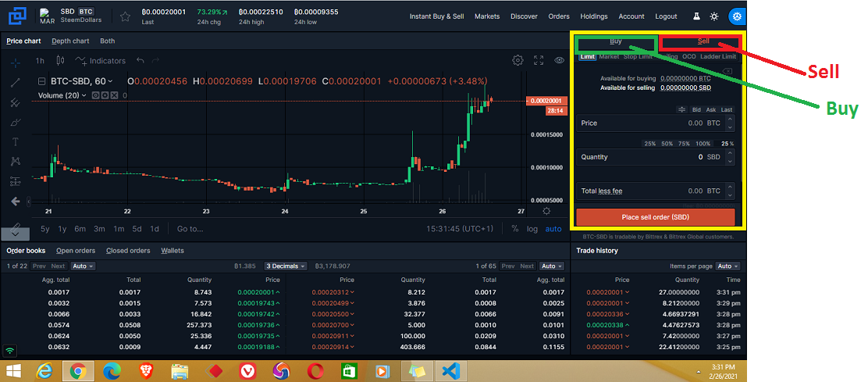Screen dimensions: 868x382
Task: Expand BTC-SBD, 60 symbol dropdown
Action: point(81,81)
